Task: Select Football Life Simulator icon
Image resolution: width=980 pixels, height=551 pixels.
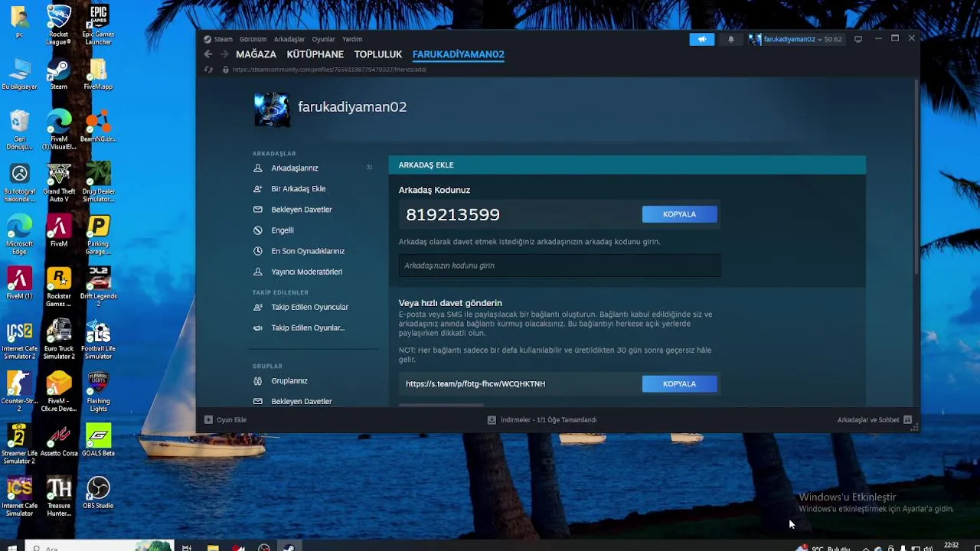Action: [x=98, y=339]
